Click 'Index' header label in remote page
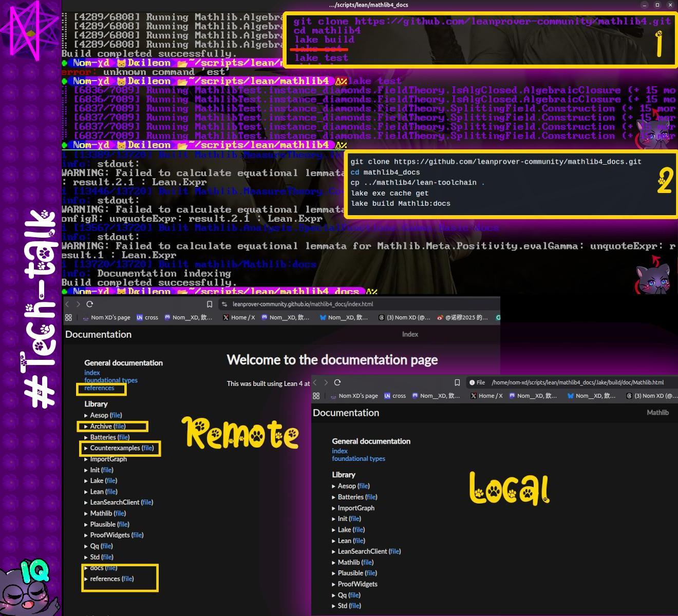This screenshot has height=616, width=678. (x=410, y=334)
